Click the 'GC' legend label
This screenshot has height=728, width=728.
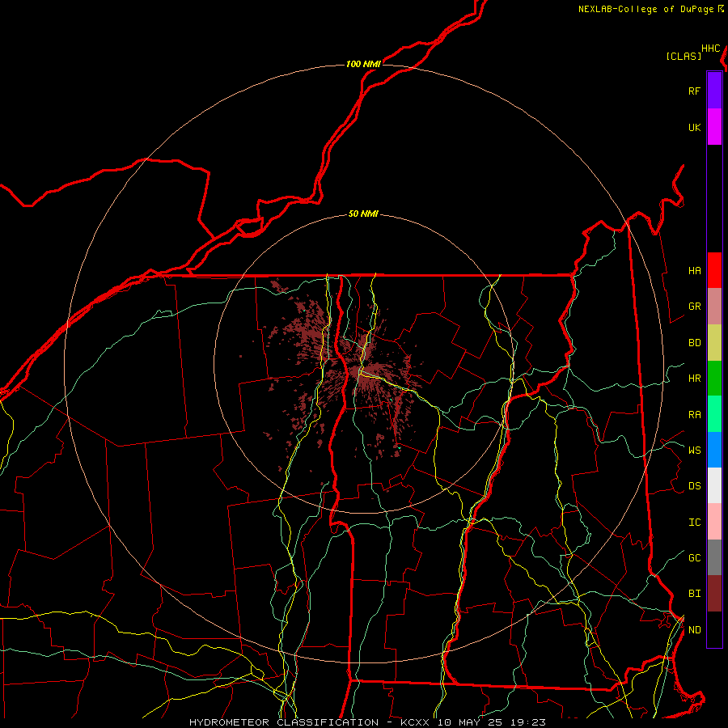[694, 557]
